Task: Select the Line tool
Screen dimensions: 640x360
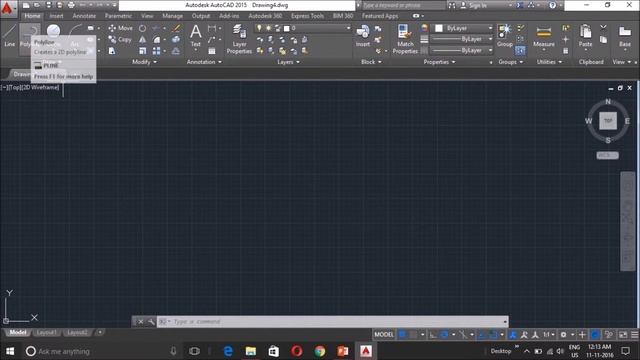Action: point(9,36)
